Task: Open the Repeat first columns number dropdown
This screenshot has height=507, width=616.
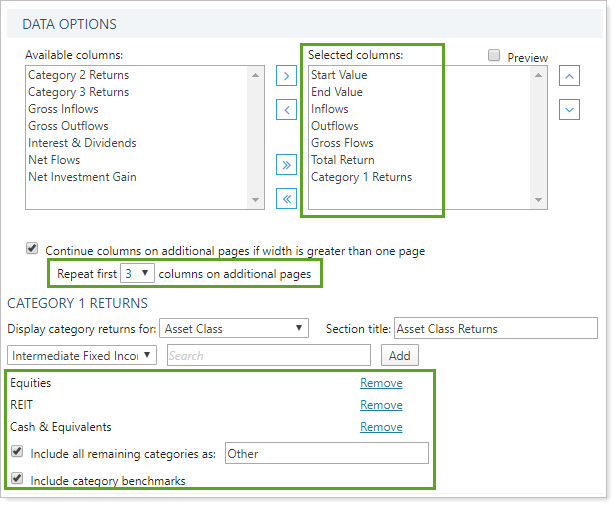Action: tap(136, 273)
